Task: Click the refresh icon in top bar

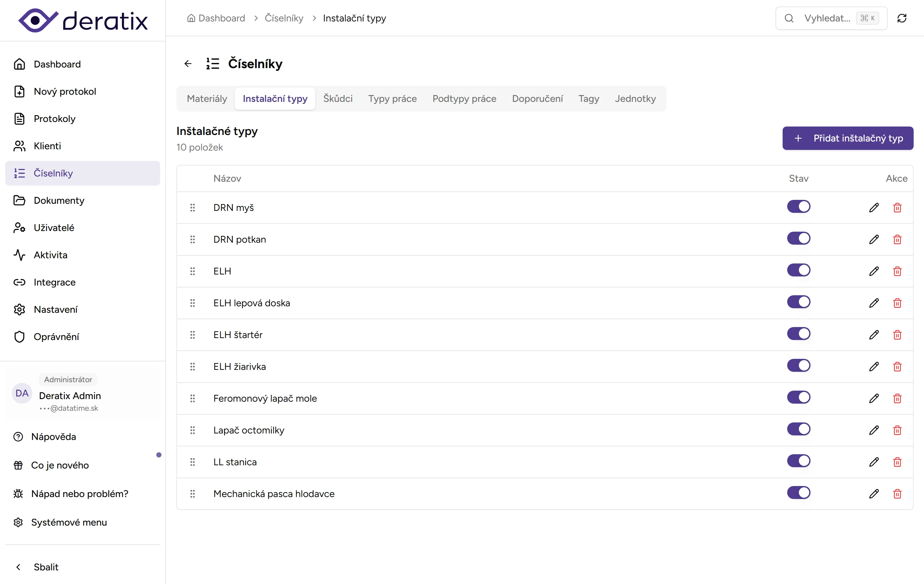Action: point(902,18)
